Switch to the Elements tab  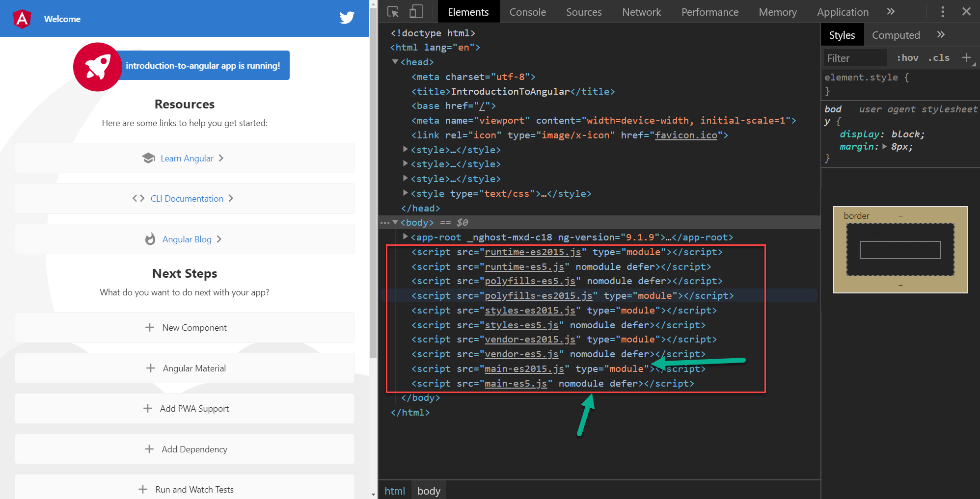pos(468,12)
